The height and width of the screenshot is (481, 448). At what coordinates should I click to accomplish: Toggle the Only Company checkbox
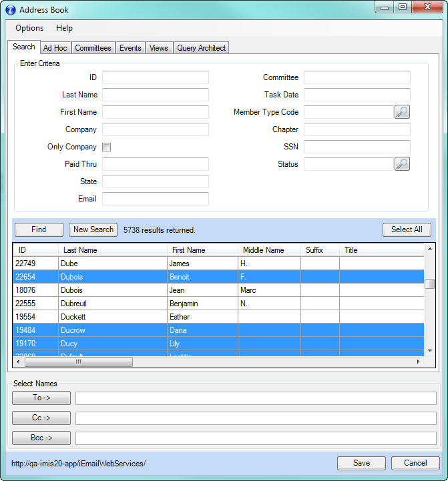pos(106,147)
